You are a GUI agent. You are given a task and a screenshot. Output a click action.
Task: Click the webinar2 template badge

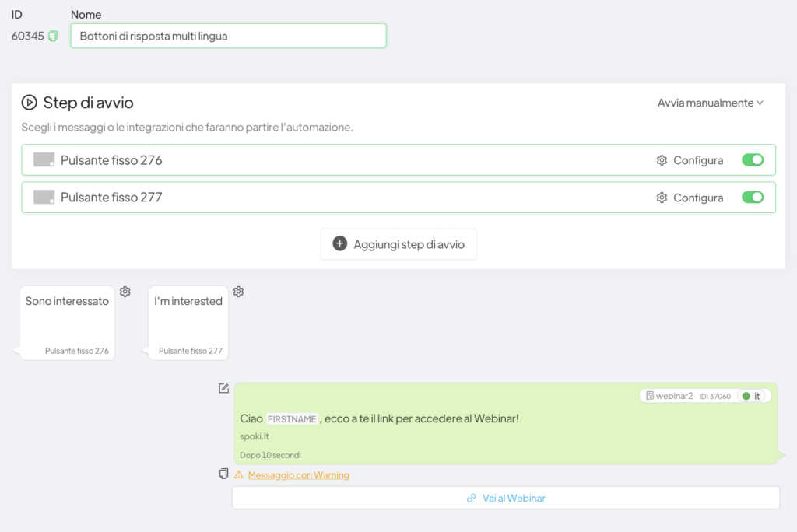coord(669,396)
